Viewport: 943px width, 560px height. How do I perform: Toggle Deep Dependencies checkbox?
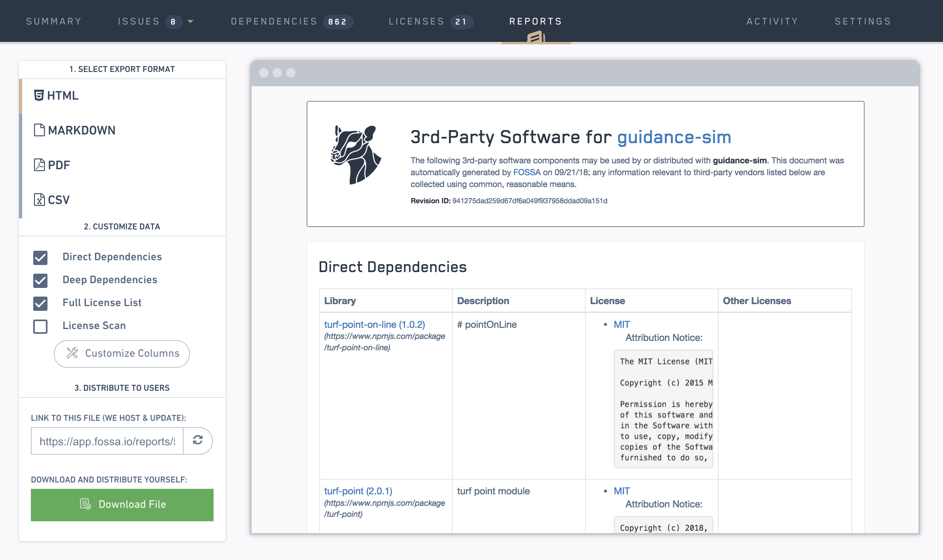pyautogui.click(x=40, y=280)
